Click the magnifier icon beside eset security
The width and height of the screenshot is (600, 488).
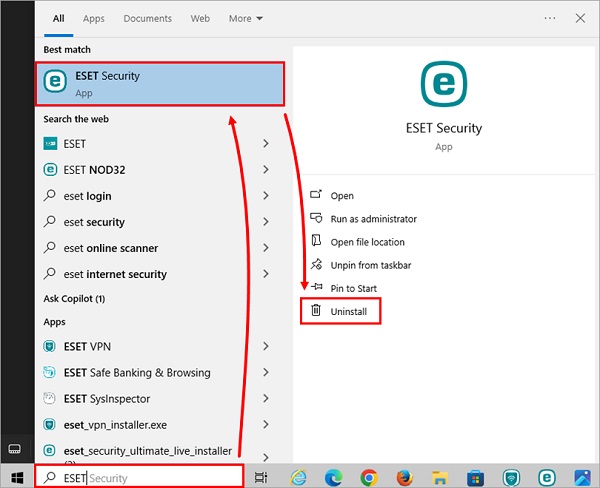50,222
